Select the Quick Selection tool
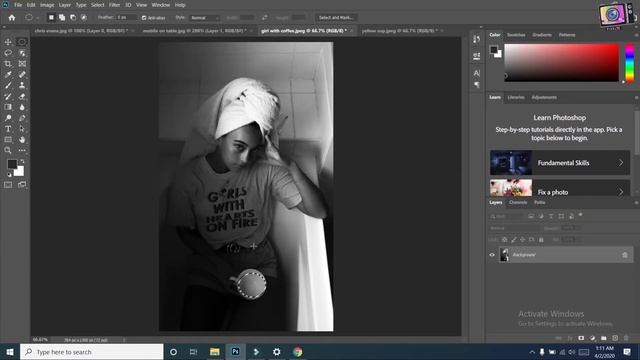The image size is (640, 360). 22,53
